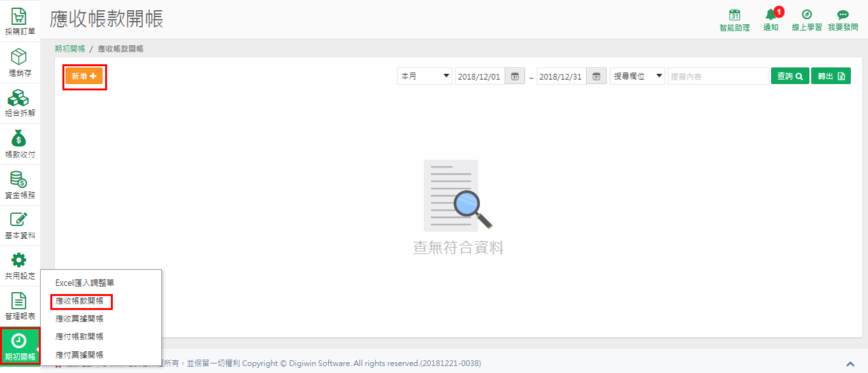Click 應收帳款開帳 breadcrumb text
The image size is (868, 373).
[x=120, y=49]
